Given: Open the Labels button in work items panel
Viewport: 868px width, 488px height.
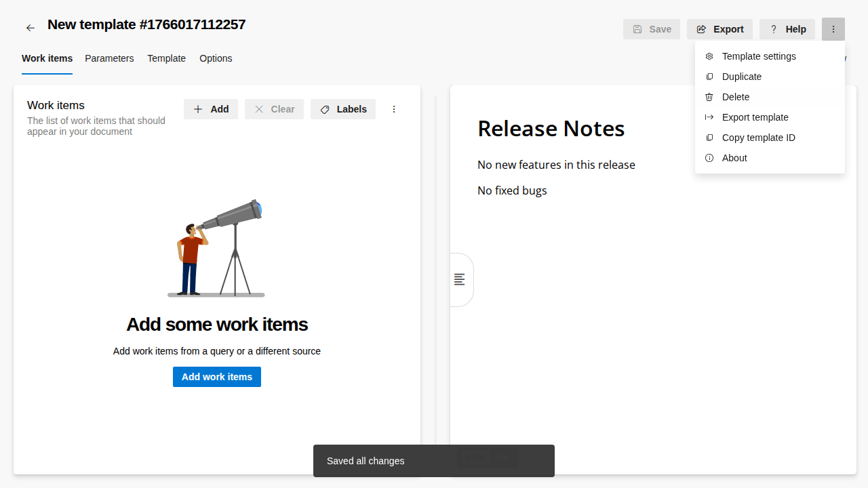Looking at the screenshot, I should click(343, 109).
